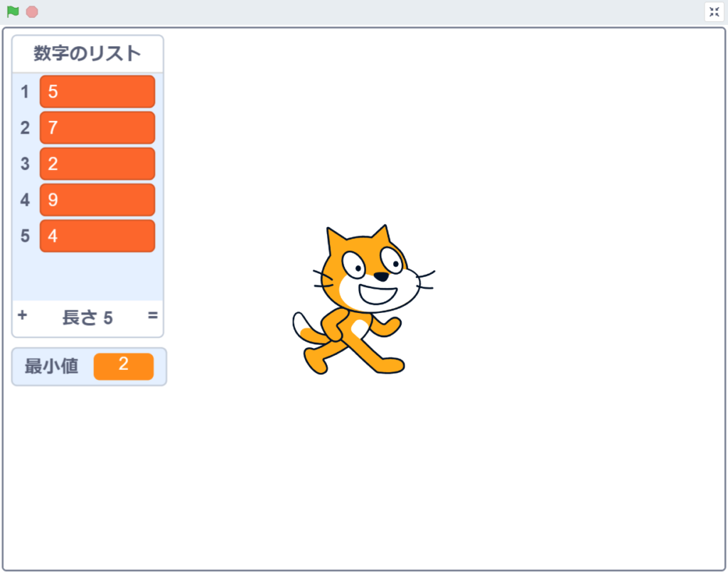
Task: Click the Scratch cat sprite on stage
Action: [363, 300]
